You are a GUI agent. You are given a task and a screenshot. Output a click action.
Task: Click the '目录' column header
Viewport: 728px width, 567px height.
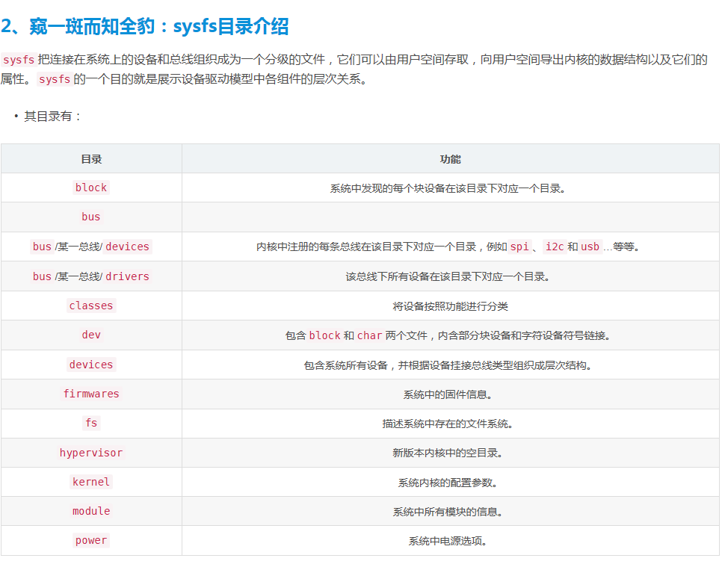pos(91,159)
